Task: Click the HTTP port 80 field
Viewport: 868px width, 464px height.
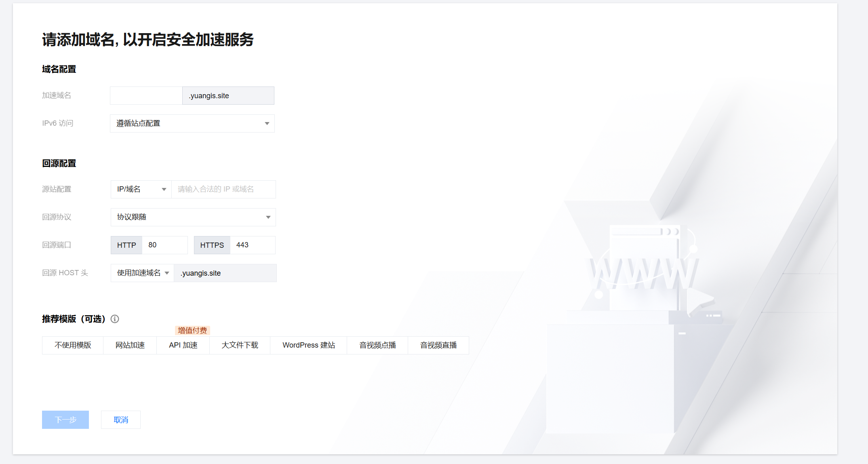Action: pyautogui.click(x=164, y=245)
